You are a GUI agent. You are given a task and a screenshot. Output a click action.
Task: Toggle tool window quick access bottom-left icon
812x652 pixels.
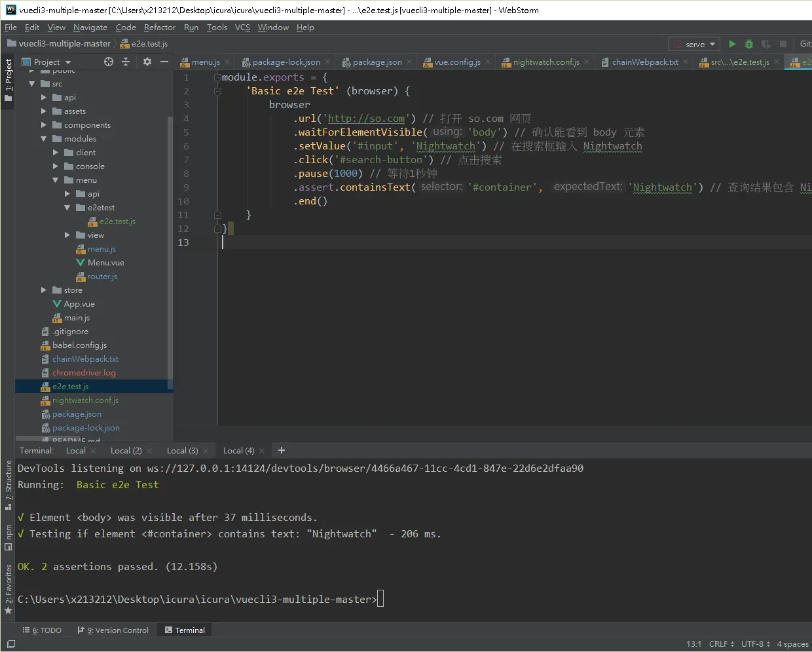[11, 644]
